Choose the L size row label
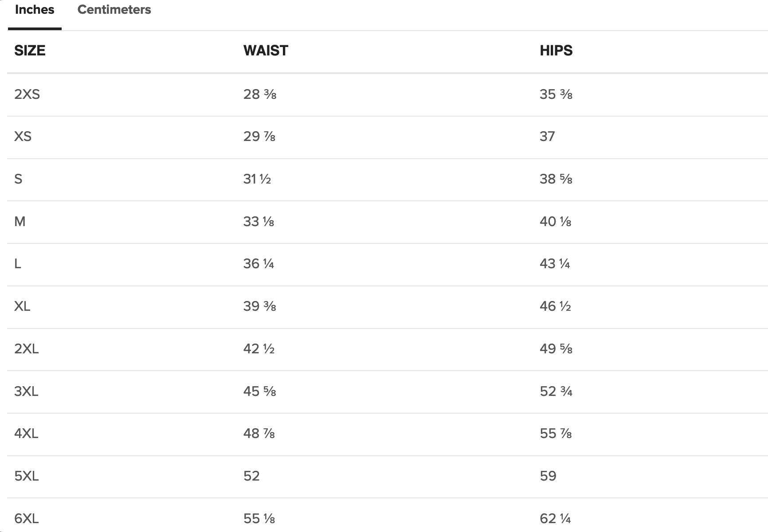 pos(18,264)
